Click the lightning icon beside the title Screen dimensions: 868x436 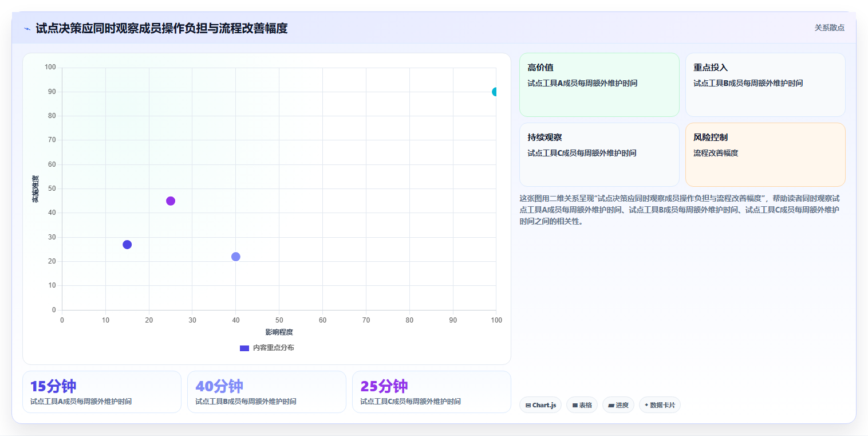[27, 29]
